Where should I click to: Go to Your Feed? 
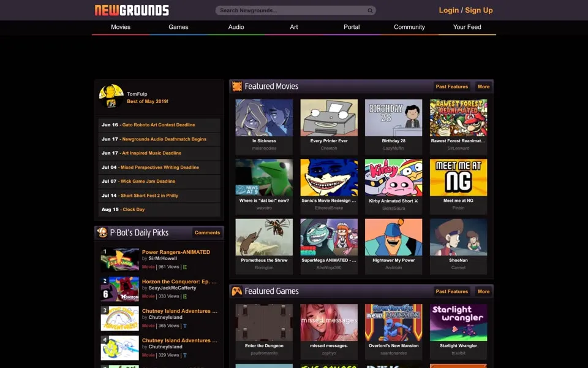click(x=467, y=27)
